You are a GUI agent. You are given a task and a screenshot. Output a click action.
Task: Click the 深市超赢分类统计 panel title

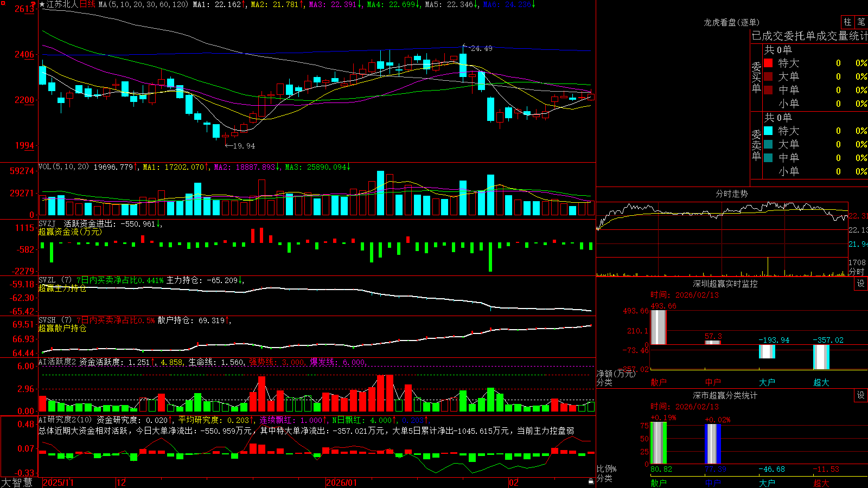725,395
